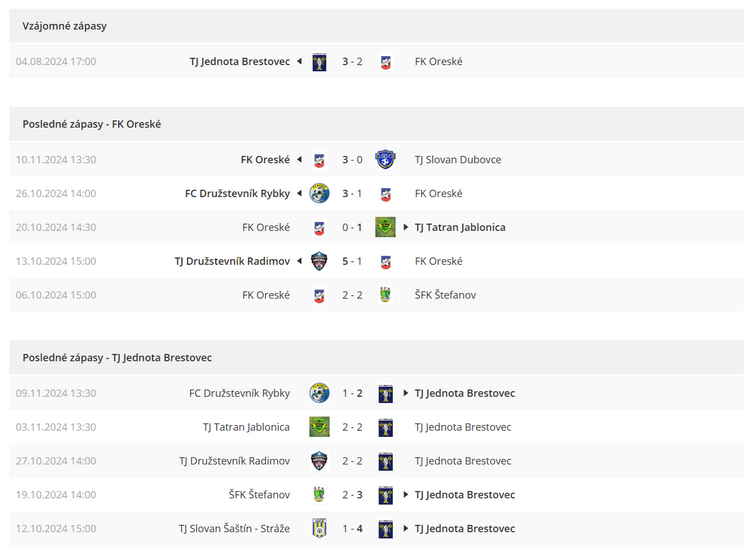This screenshot has width=750, height=555.
Task: Click the FC Družstevník Rybky logo in 26.10.2024 match
Action: coord(319,193)
